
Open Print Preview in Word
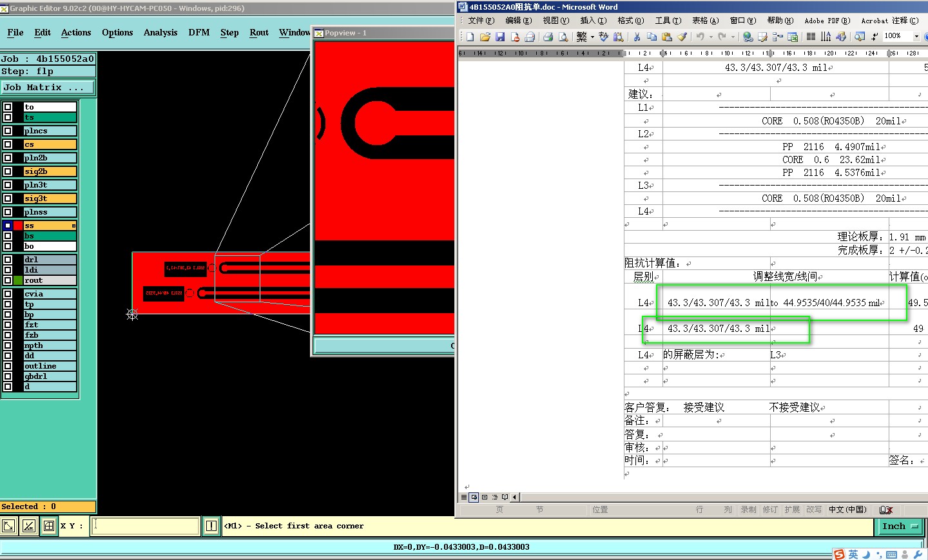click(x=563, y=37)
